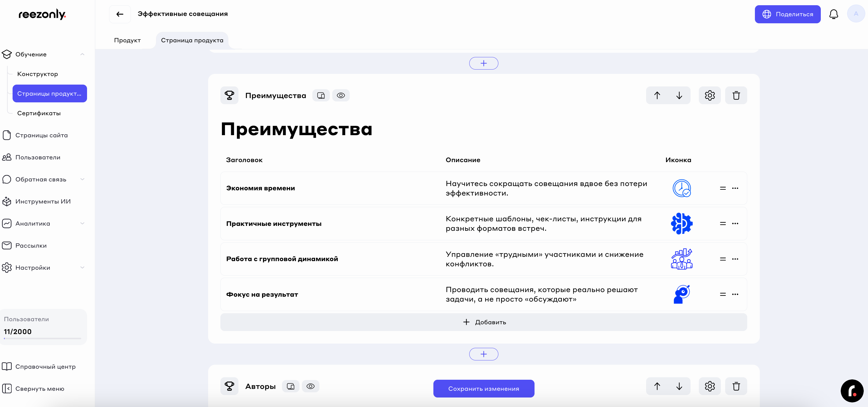Open more options for Экономия времени row

point(735,188)
